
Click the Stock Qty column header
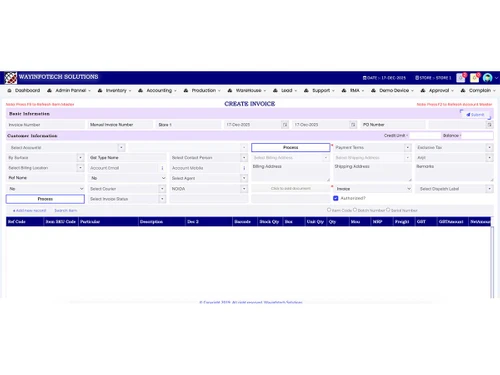pos(270,222)
